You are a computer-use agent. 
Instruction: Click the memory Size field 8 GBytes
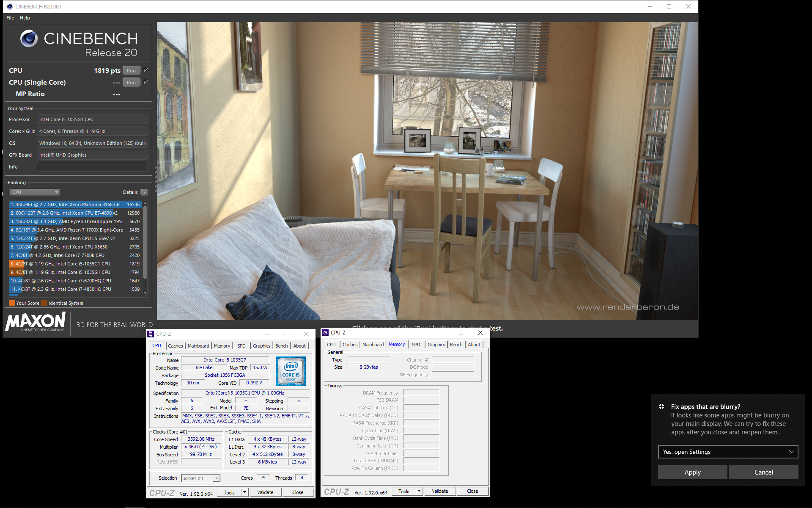368,367
